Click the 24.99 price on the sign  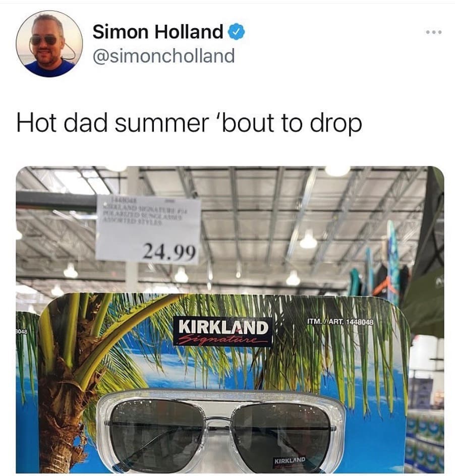(x=169, y=252)
